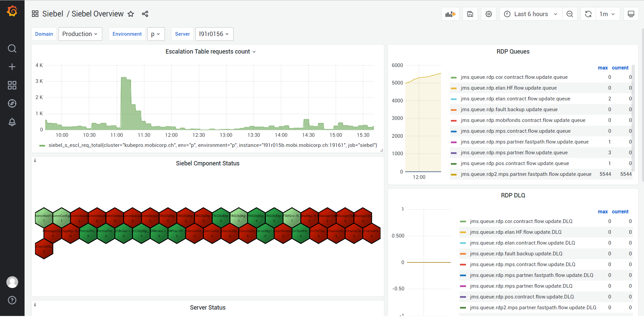Click the ServerMgr hexagon status tile
This screenshot has width=644, height=317.
point(265,233)
